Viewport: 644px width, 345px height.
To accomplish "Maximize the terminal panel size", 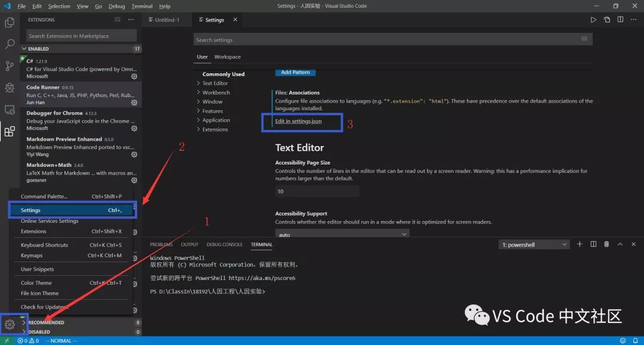I will coord(620,244).
